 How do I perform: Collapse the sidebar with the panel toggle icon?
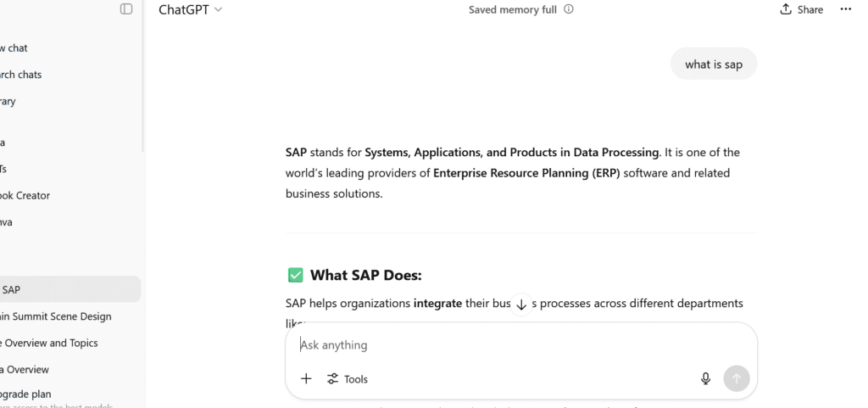click(x=126, y=8)
